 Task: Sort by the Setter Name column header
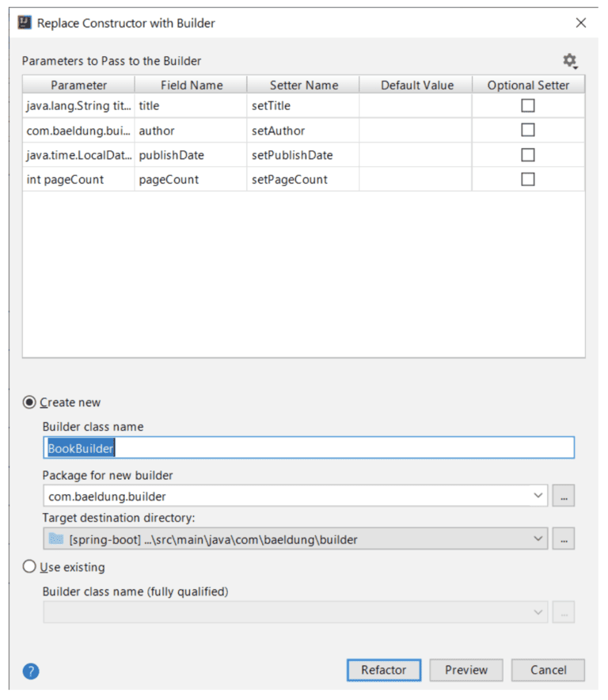(x=303, y=85)
